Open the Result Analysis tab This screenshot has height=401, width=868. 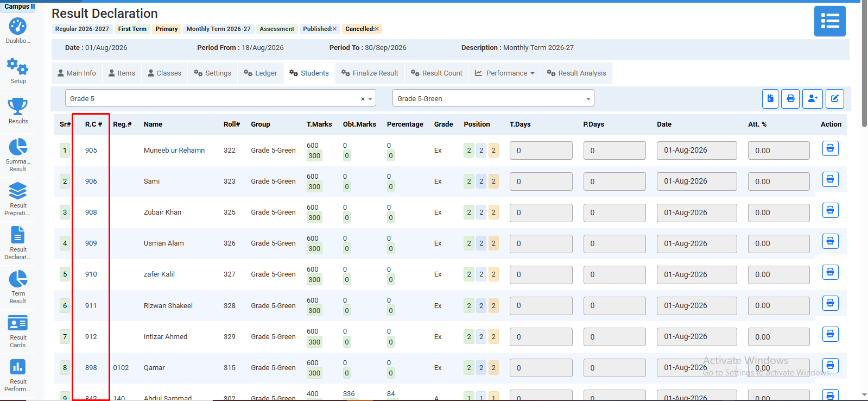pos(576,73)
